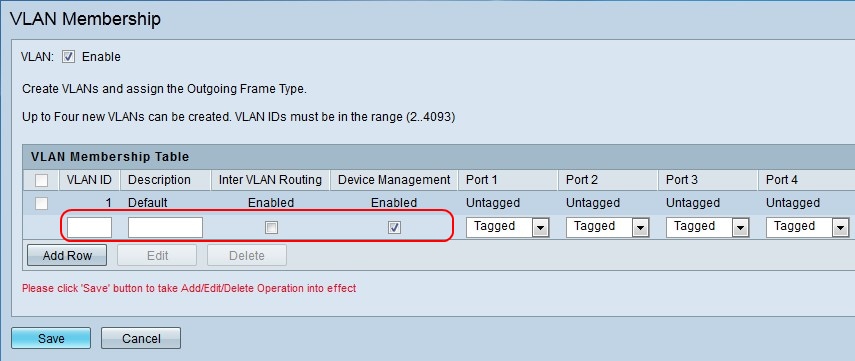Cancel the VLAN membership changes

[141, 338]
